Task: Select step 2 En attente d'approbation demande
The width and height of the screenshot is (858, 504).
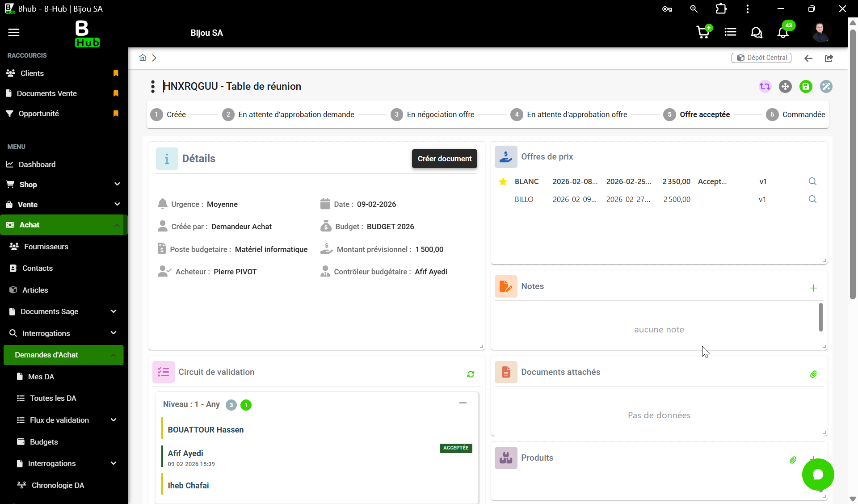Action: [288, 114]
